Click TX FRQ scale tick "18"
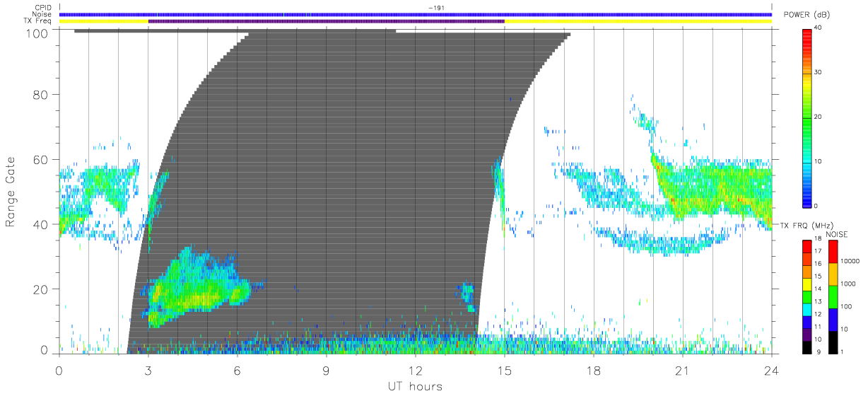The height and width of the screenshot is (401, 868). [818, 240]
